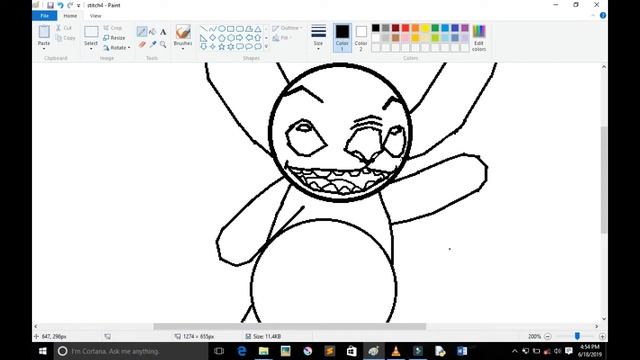The image size is (640, 360).
Task: Open VLC media player from taskbar
Action: [x=396, y=351]
